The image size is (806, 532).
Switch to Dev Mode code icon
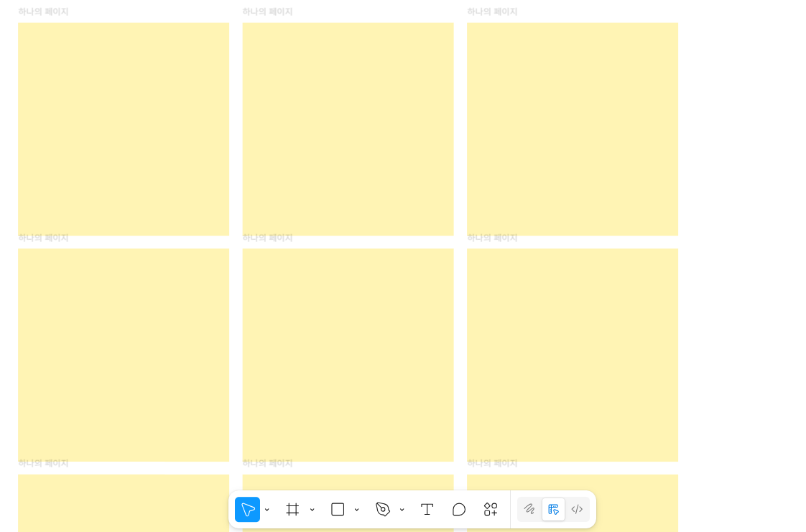click(x=577, y=510)
